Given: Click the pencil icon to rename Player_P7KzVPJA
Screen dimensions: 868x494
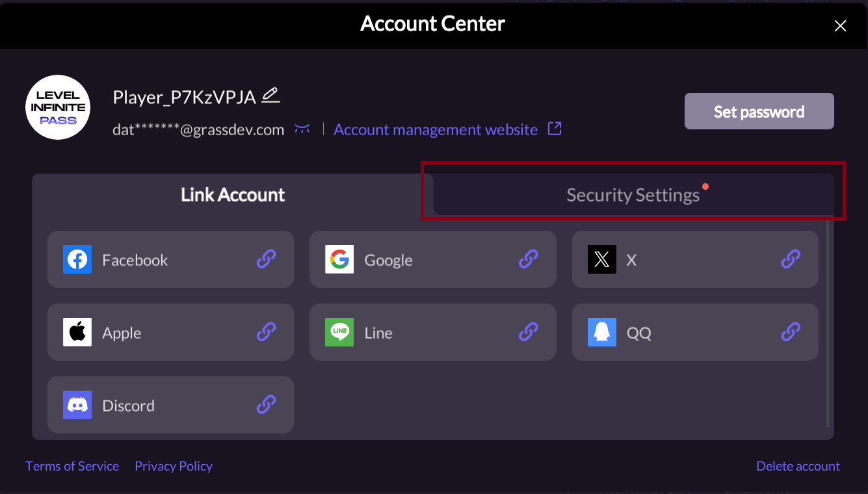Looking at the screenshot, I should click(270, 95).
